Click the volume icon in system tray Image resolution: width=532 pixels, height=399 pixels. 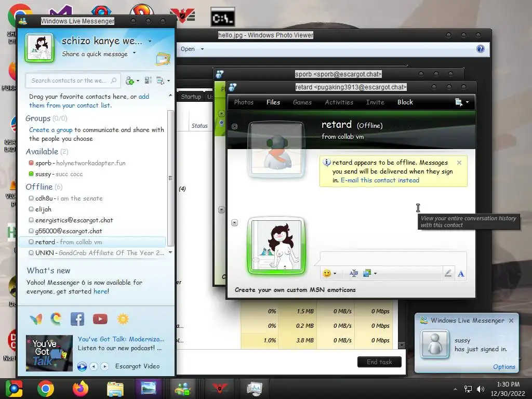(x=481, y=389)
